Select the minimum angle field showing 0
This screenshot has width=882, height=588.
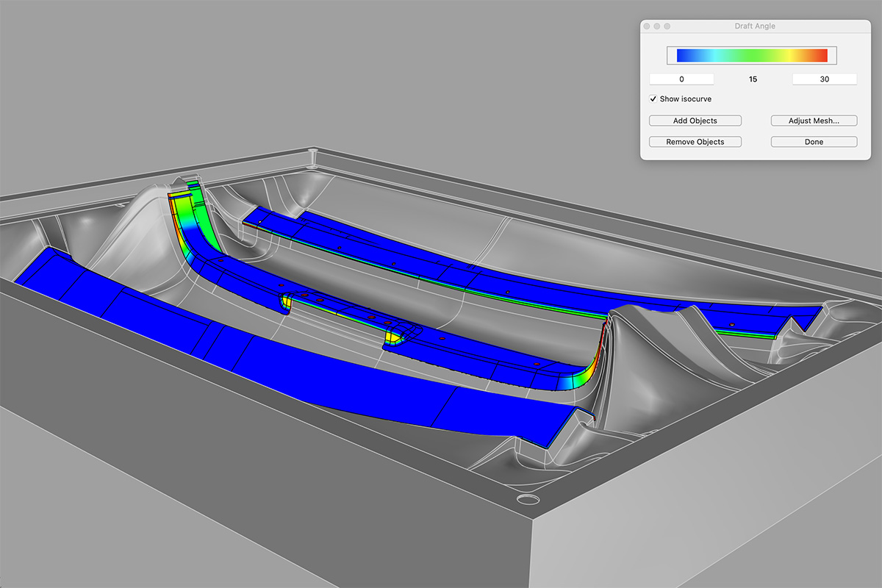point(681,79)
